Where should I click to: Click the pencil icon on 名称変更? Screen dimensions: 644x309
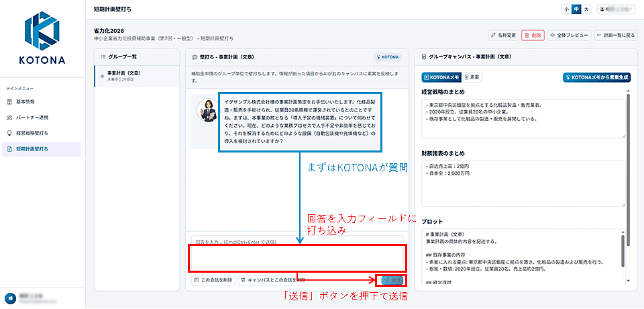(493, 36)
